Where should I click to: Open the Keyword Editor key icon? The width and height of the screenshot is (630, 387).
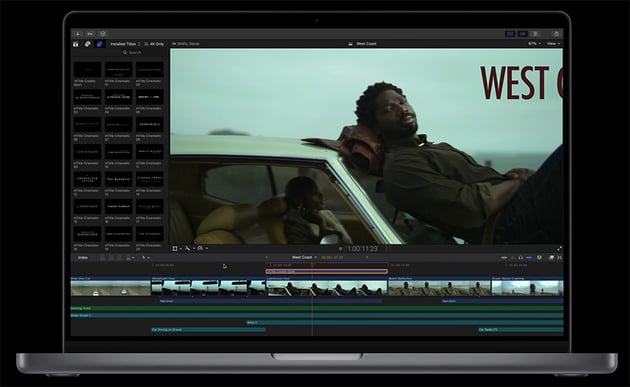[90, 34]
